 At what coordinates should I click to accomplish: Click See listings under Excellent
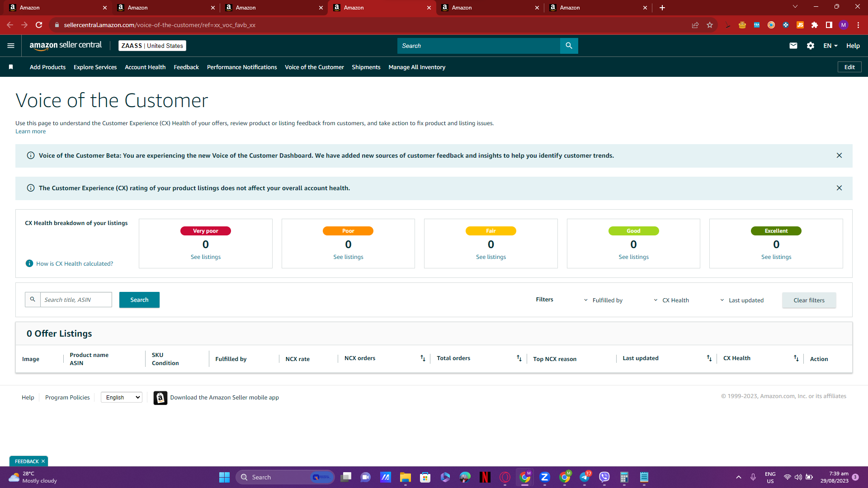click(776, 257)
